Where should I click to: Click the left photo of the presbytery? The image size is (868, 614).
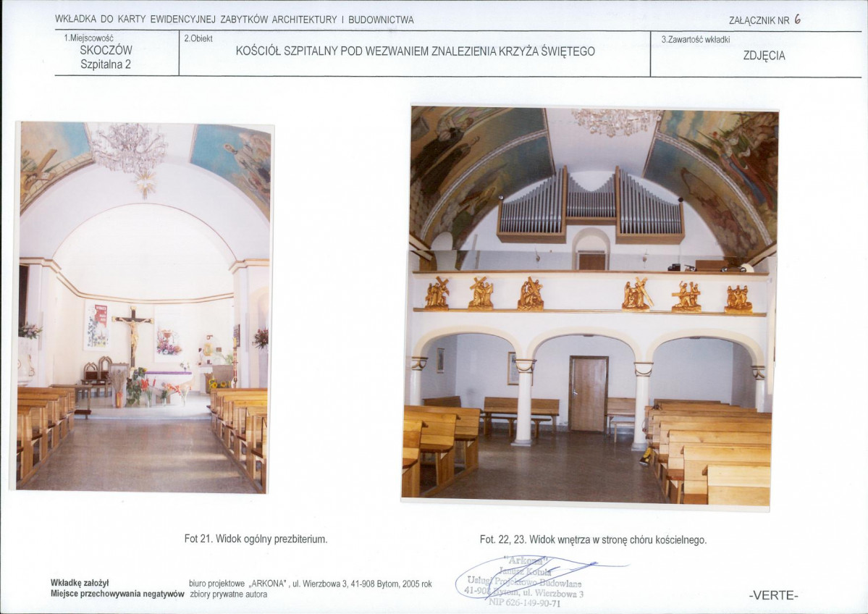(144, 307)
